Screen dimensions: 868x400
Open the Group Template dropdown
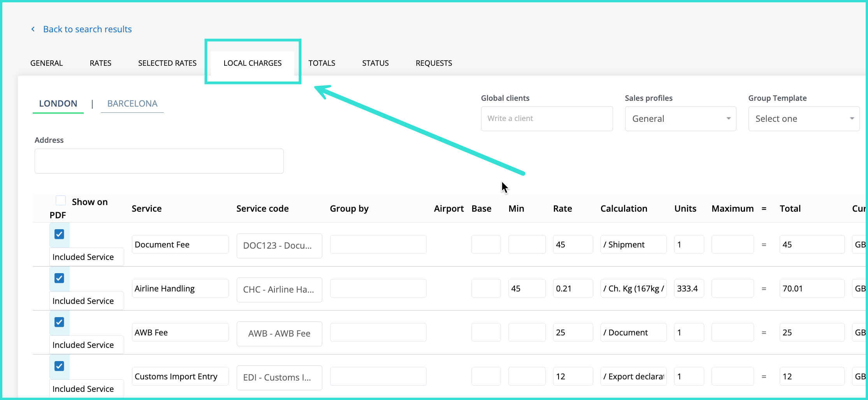pos(803,119)
